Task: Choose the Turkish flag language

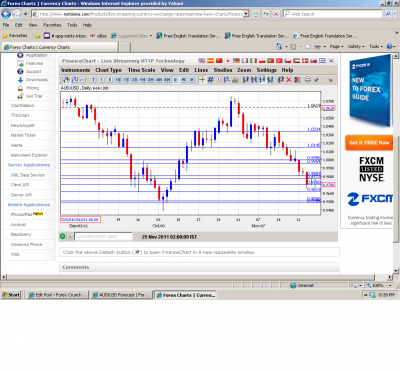Action: point(279,61)
